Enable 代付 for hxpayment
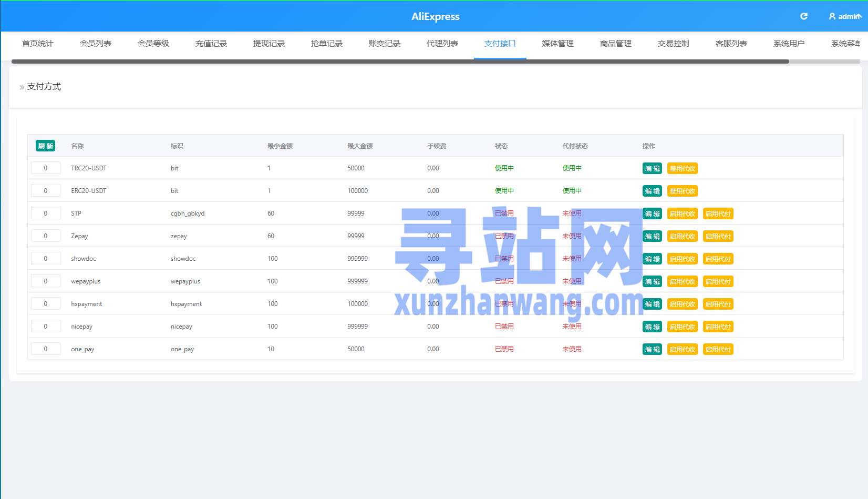868x499 pixels. tap(718, 304)
